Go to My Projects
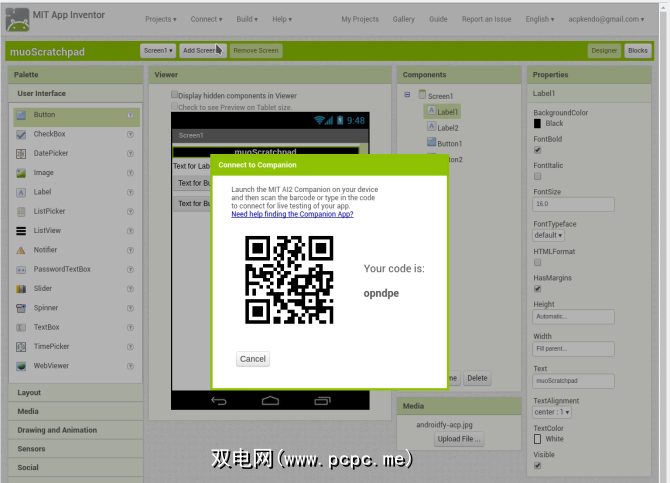670x483 pixels. coord(360,19)
